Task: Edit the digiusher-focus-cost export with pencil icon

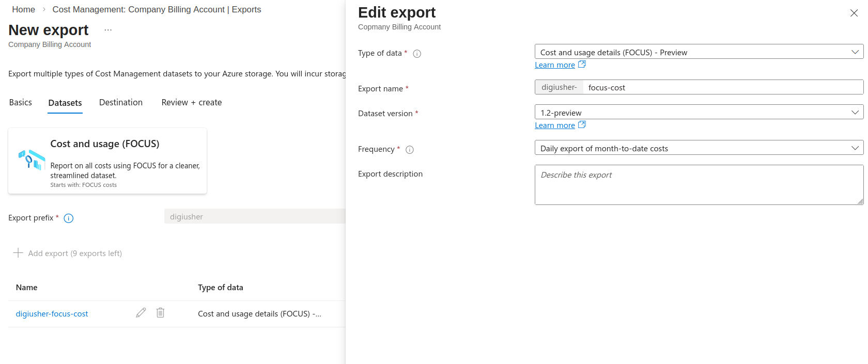Action: 141,313
